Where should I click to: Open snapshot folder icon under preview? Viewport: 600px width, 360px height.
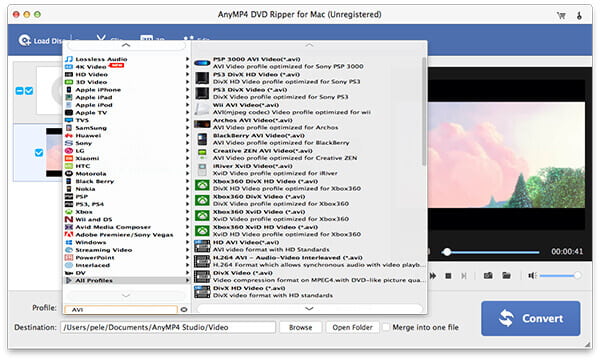click(x=507, y=275)
